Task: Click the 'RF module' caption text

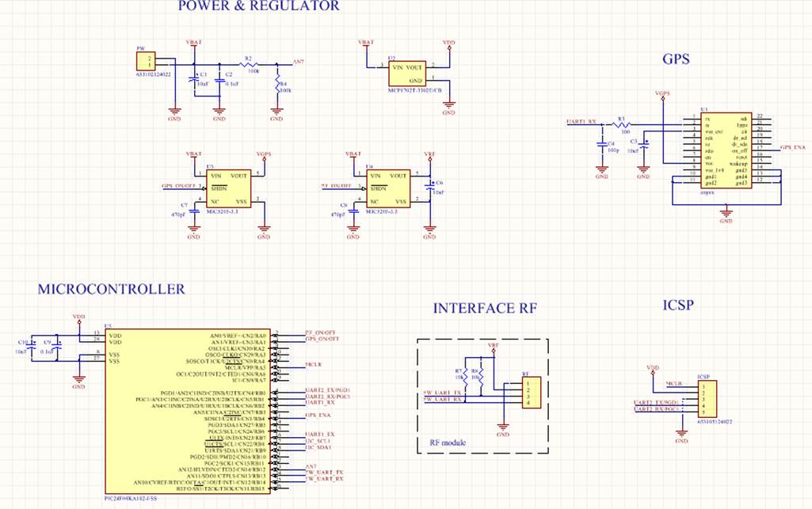Action: [x=448, y=443]
